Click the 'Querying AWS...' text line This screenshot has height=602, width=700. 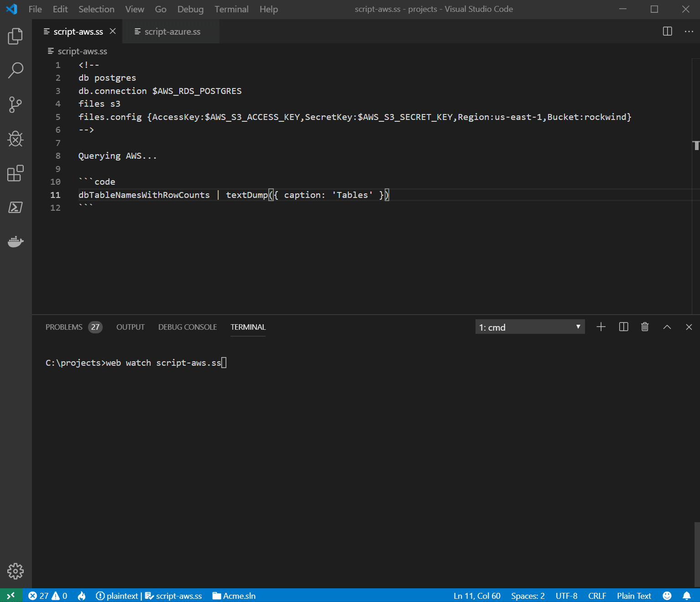pos(117,156)
